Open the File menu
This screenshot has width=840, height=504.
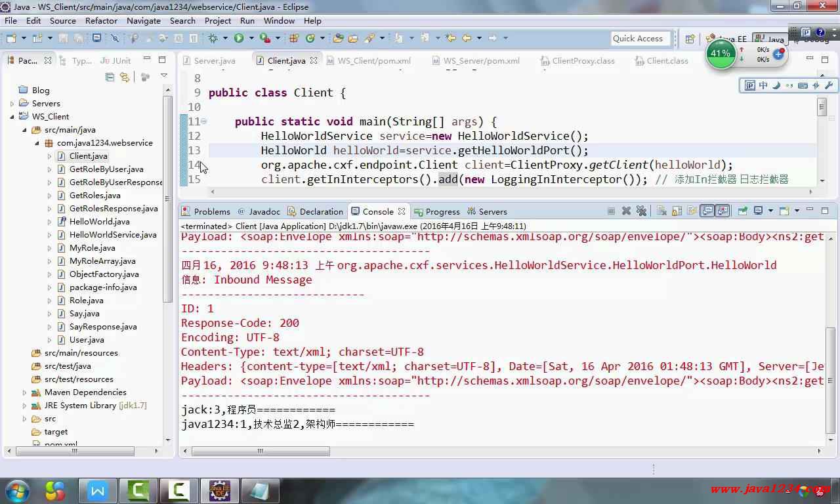(x=11, y=20)
